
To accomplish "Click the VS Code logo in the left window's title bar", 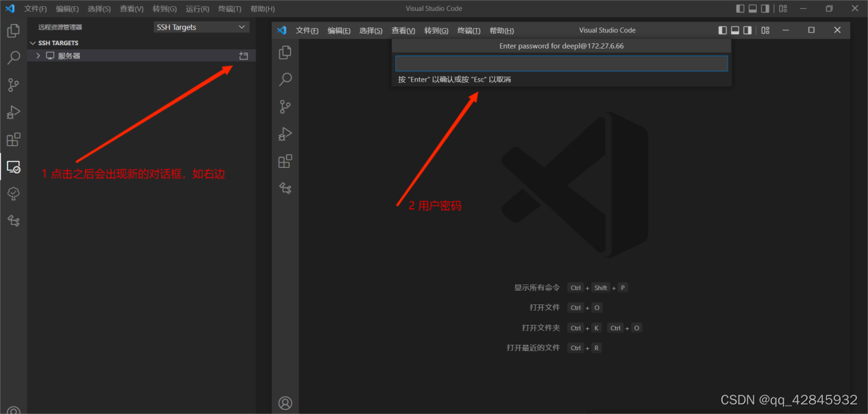I will click(10, 9).
